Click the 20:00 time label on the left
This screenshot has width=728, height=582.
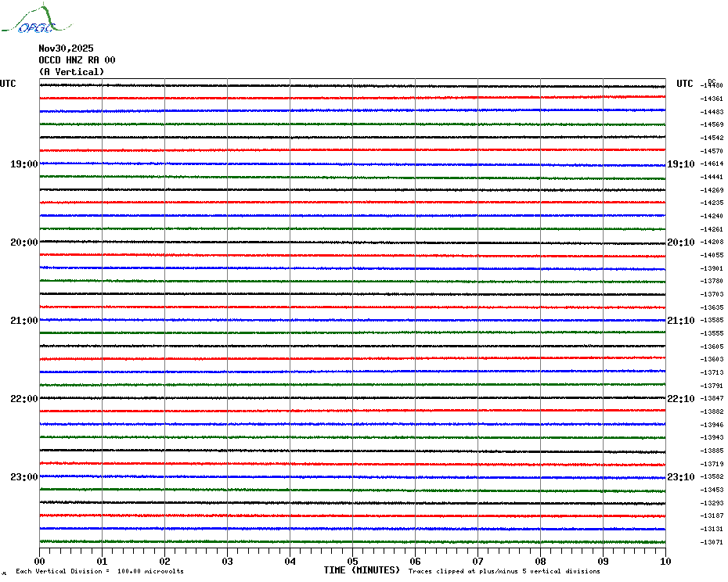click(23, 242)
